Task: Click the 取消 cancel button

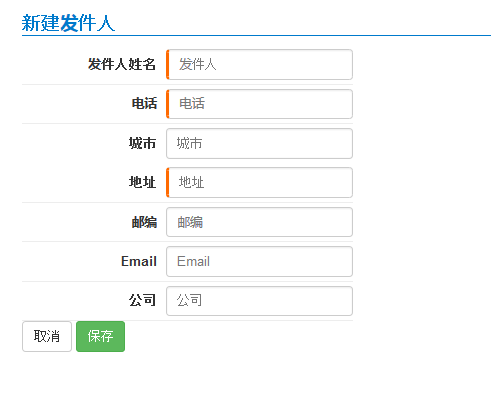Action: (x=47, y=336)
